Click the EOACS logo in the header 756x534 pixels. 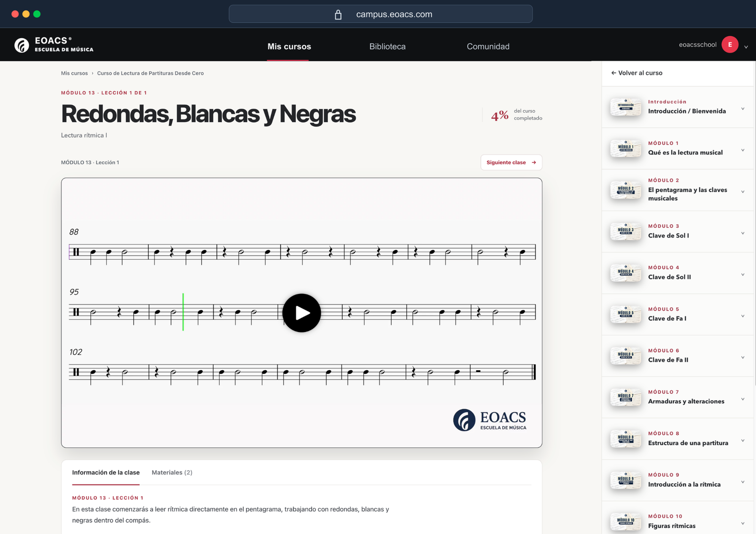pos(53,45)
